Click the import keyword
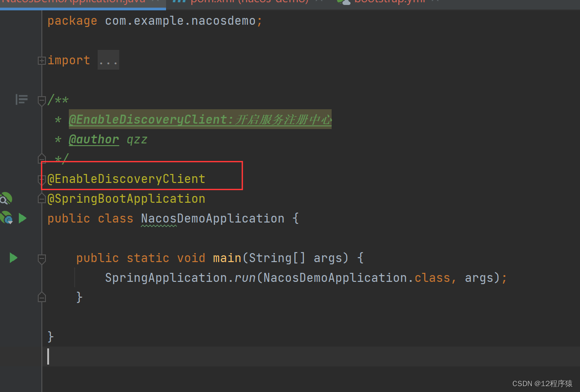Image resolution: width=580 pixels, height=392 pixels. point(69,60)
